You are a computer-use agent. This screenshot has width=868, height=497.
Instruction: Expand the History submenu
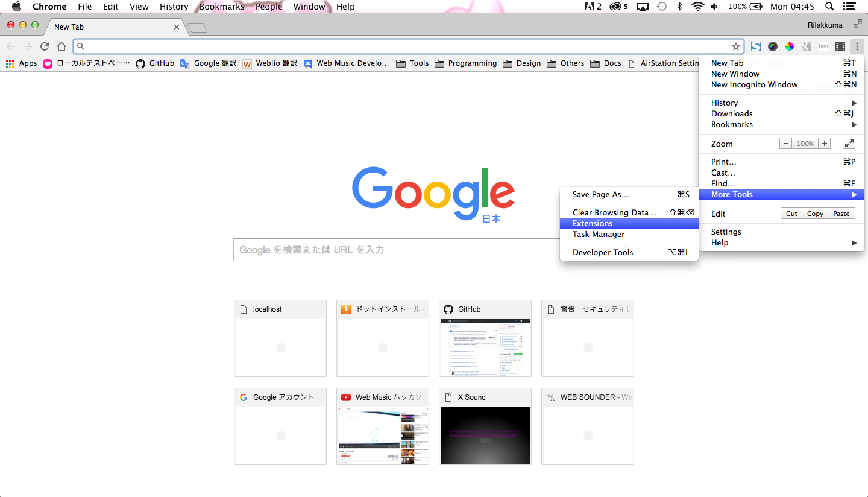[x=781, y=103]
